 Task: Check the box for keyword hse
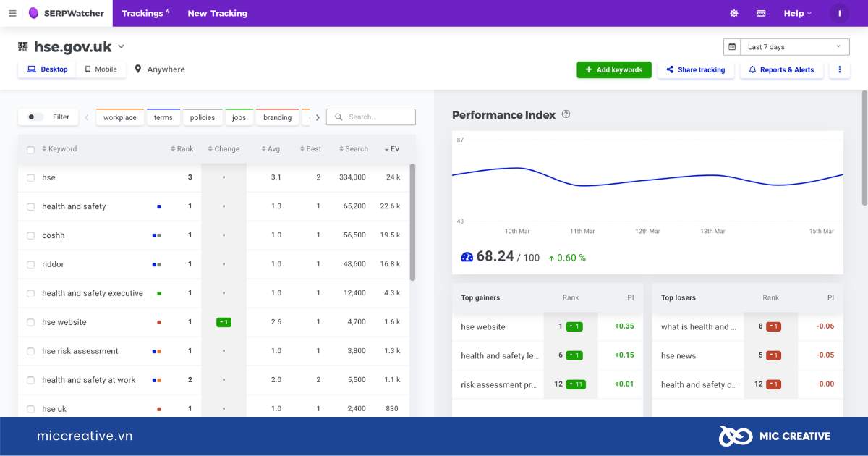[30, 178]
